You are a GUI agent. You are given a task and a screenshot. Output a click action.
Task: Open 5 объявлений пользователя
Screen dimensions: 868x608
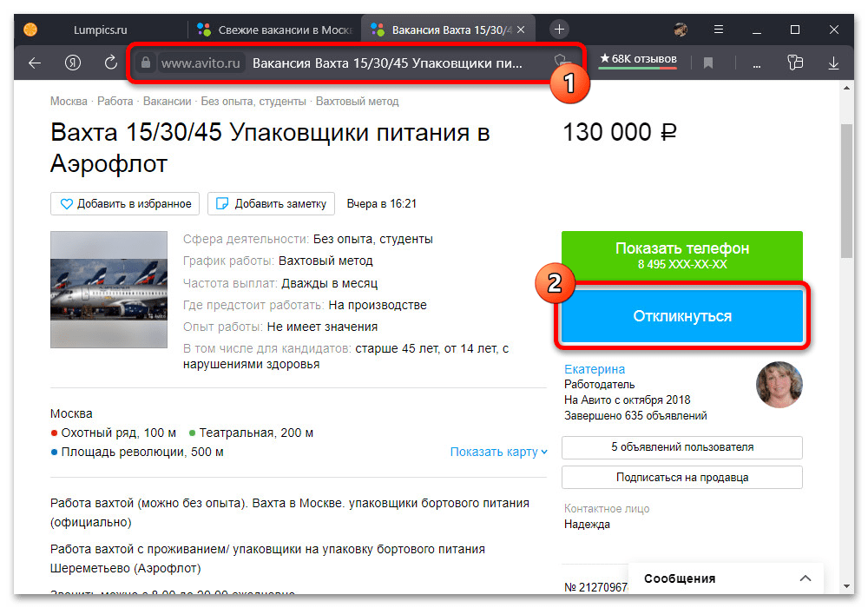pyautogui.click(x=682, y=447)
